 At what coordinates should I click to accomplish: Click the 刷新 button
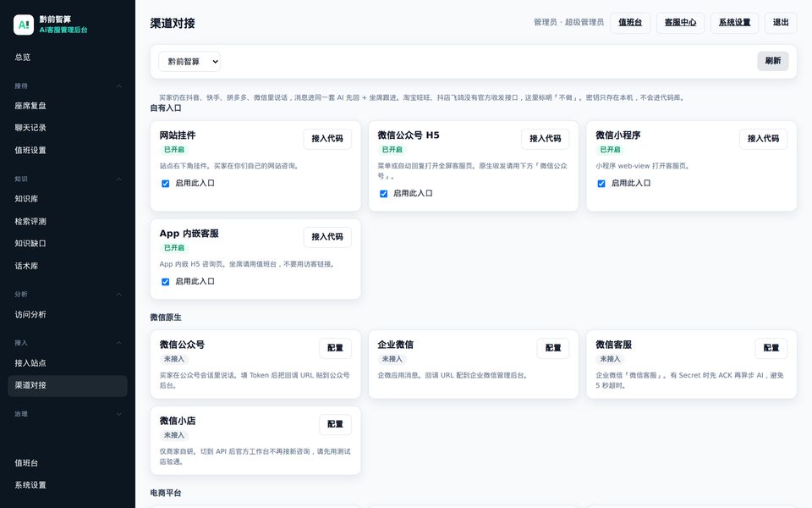click(x=772, y=61)
